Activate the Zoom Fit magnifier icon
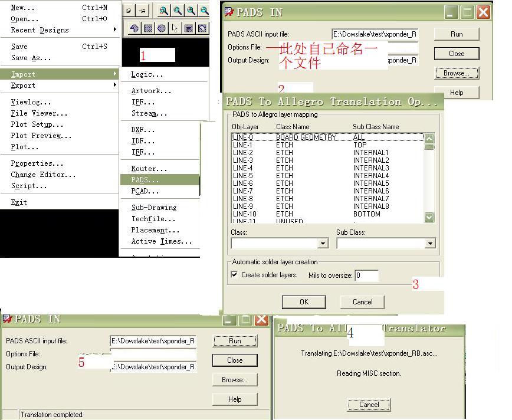Screen dimensions: 512x420 click(164, 10)
